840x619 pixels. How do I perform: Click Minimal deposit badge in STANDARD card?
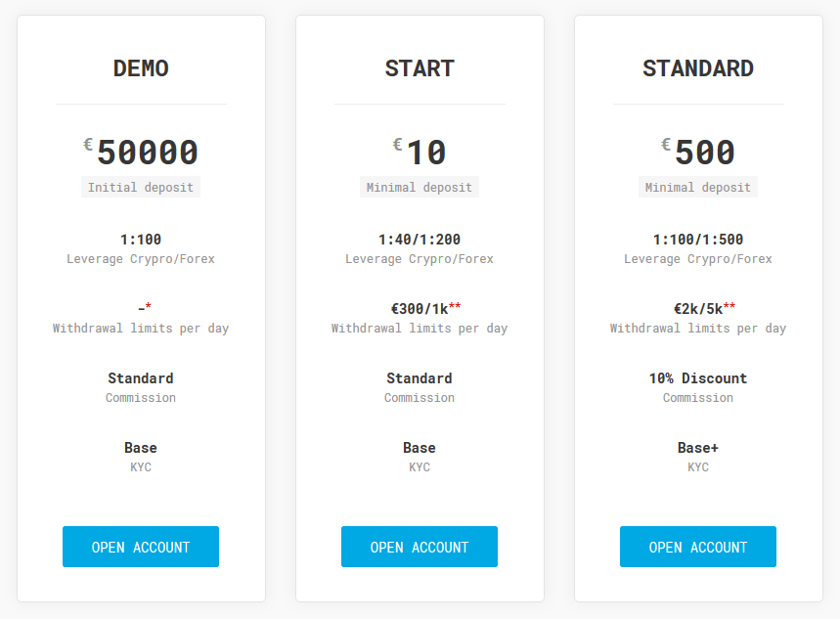(698, 187)
